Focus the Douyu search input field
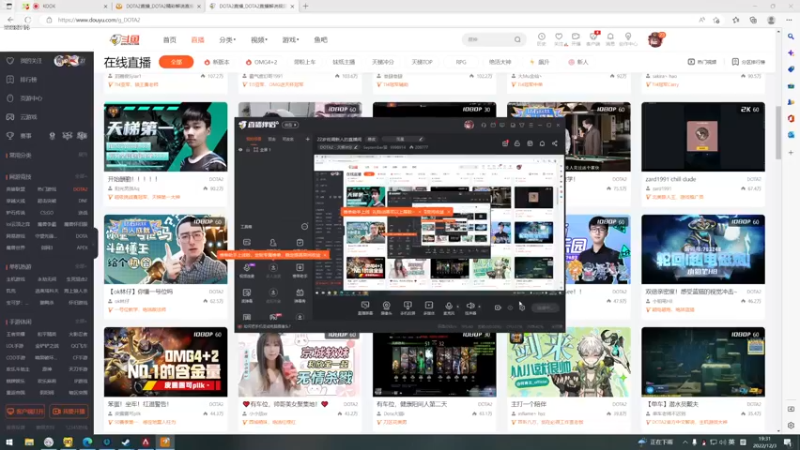 [x=488, y=39]
